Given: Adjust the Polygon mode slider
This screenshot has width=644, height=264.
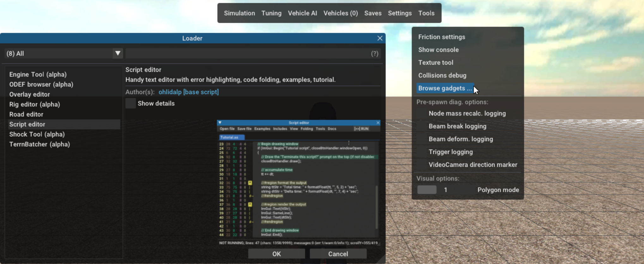Looking at the screenshot, I should [x=427, y=190].
